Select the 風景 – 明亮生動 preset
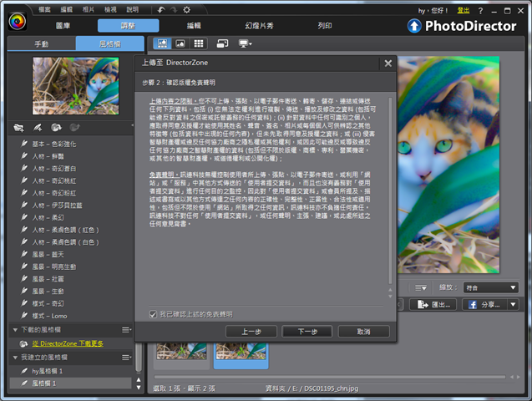Image resolution: width=532 pixels, height=401 pixels. coord(54,266)
